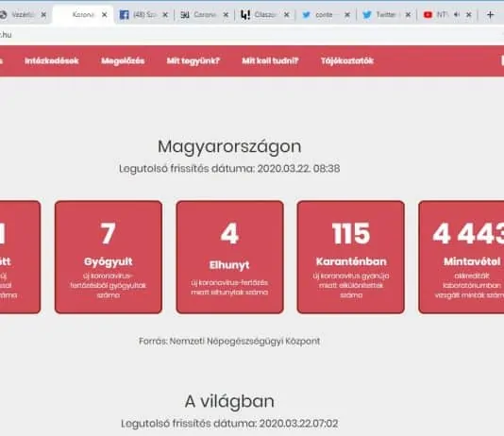504x436 pixels.
Task: Close the active Koronavírus tab
Action: click(105, 15)
